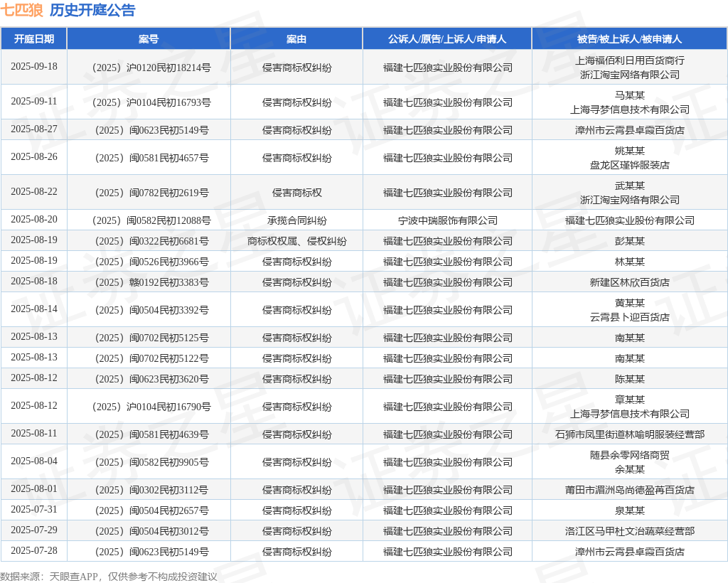Click defendant 黄某某
Screen dimensions: 728x583
point(630,303)
